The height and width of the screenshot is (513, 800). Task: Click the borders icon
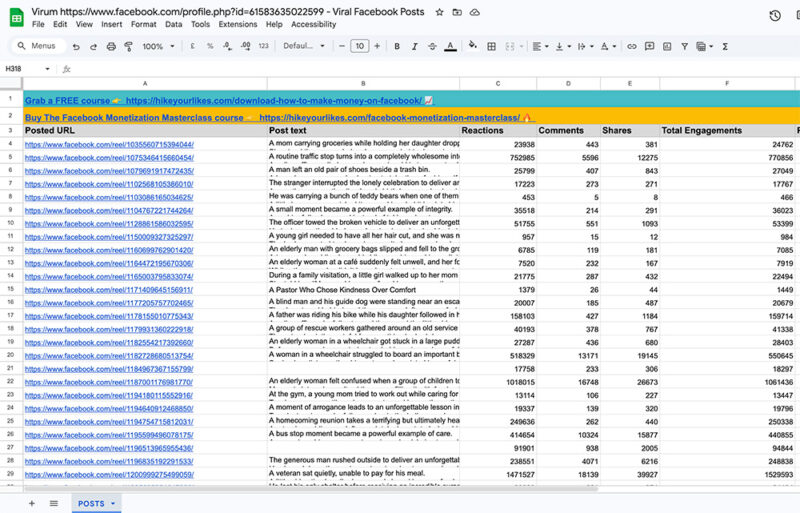pos(492,46)
